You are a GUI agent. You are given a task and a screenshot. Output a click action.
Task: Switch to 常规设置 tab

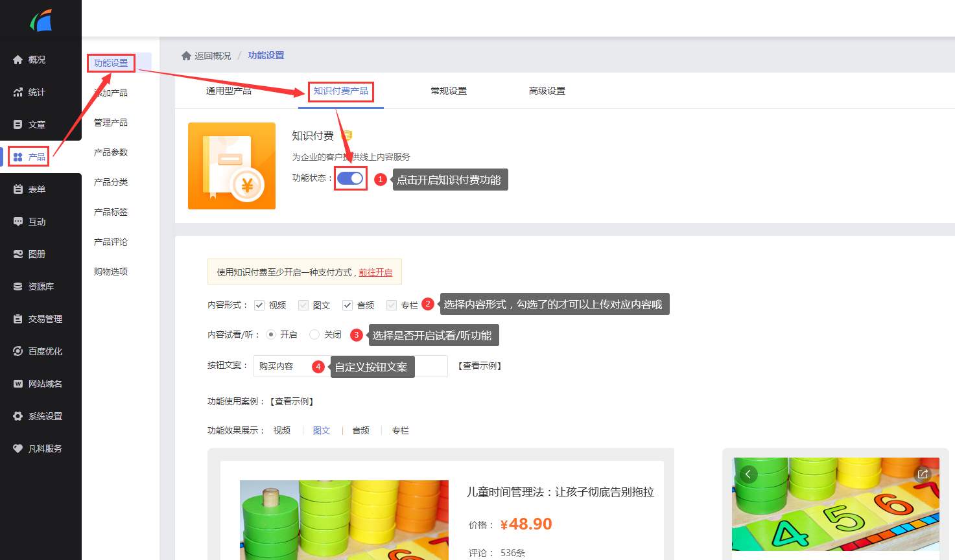click(449, 91)
